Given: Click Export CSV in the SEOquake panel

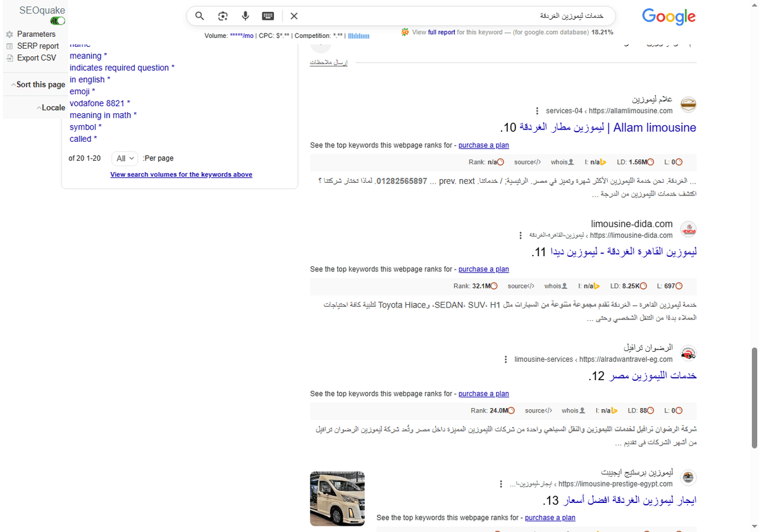Looking at the screenshot, I should pos(34,58).
